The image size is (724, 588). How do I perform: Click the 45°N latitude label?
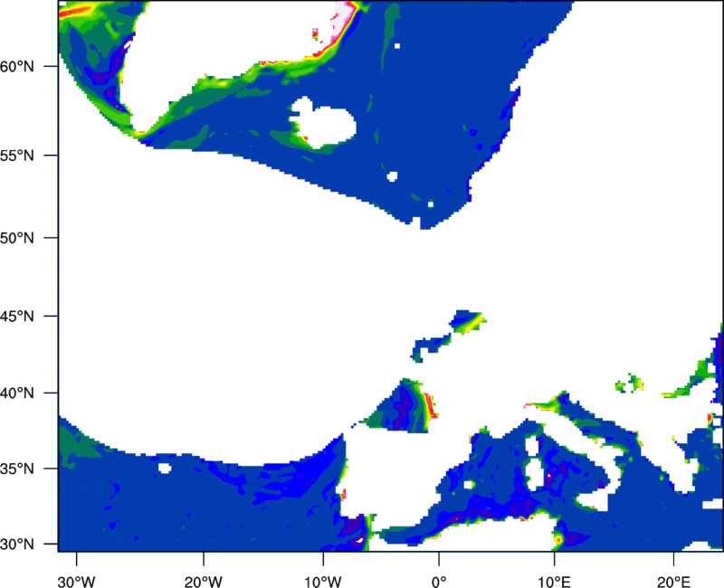pyautogui.click(x=17, y=316)
